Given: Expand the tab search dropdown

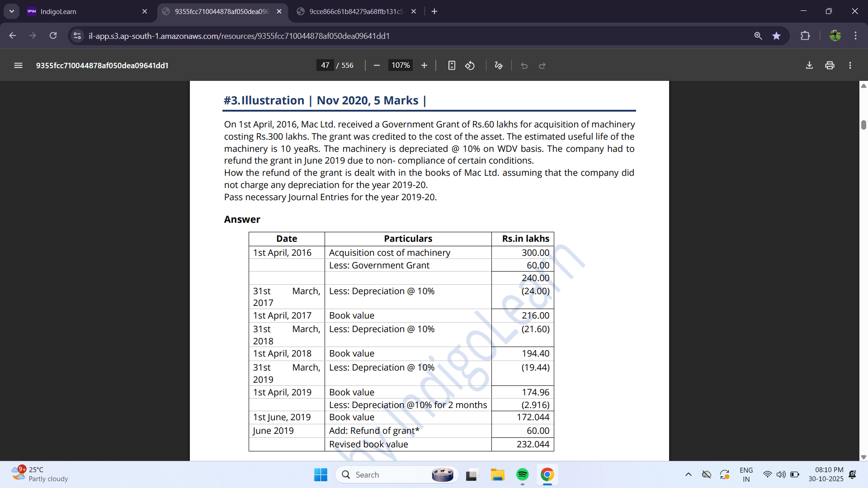Looking at the screenshot, I should 11,11.
